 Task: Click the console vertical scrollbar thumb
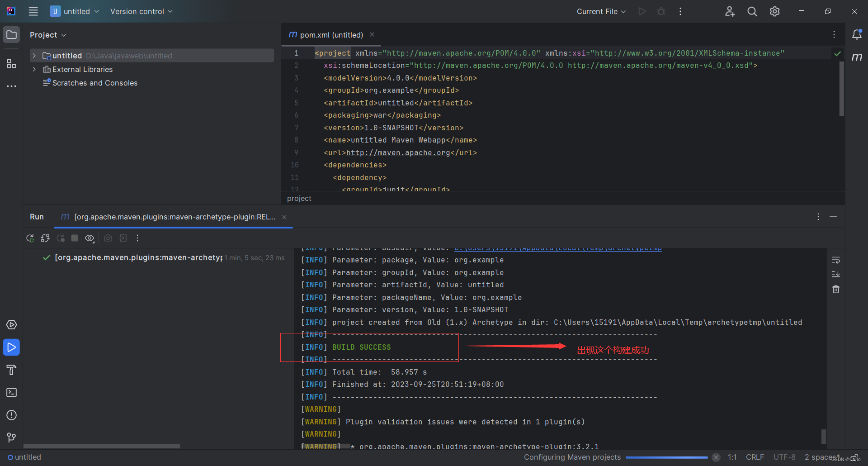824,437
